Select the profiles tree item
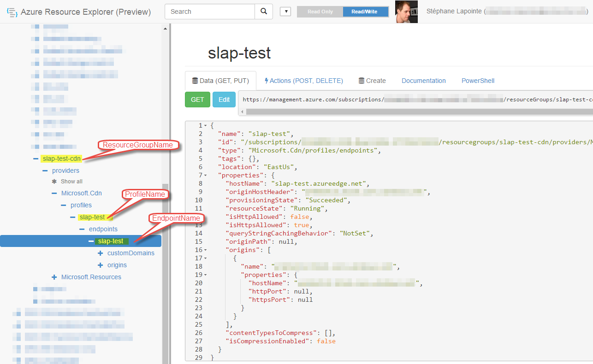Viewport: 593px width, 364px height. 81,205
